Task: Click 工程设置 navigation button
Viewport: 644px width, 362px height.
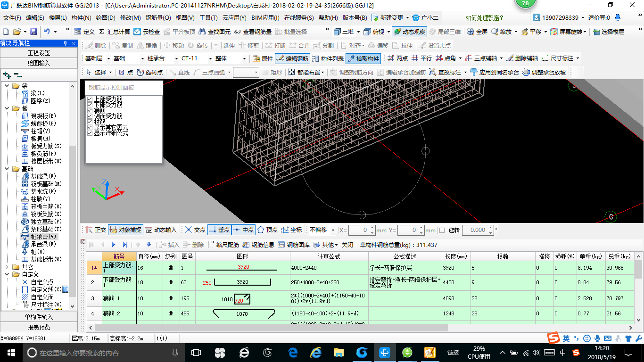Action: coord(39,53)
